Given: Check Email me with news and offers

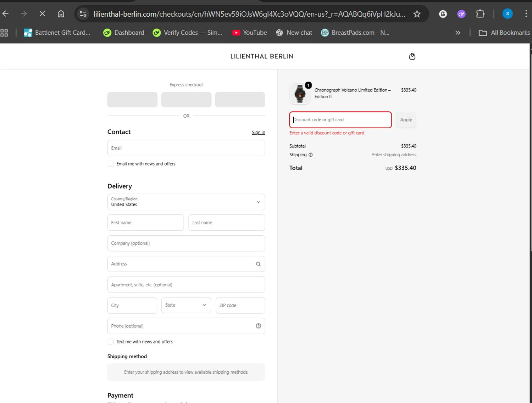Looking at the screenshot, I should pos(111,164).
